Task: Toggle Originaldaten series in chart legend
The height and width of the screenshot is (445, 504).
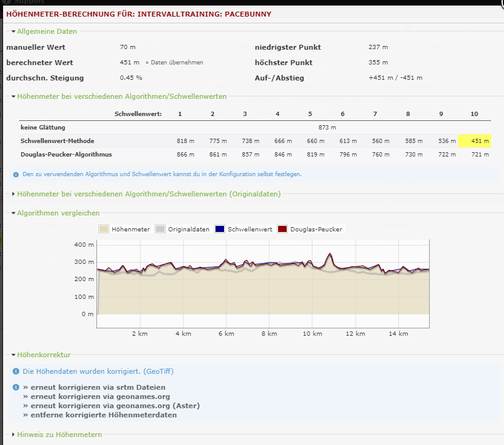Action: 182,229
